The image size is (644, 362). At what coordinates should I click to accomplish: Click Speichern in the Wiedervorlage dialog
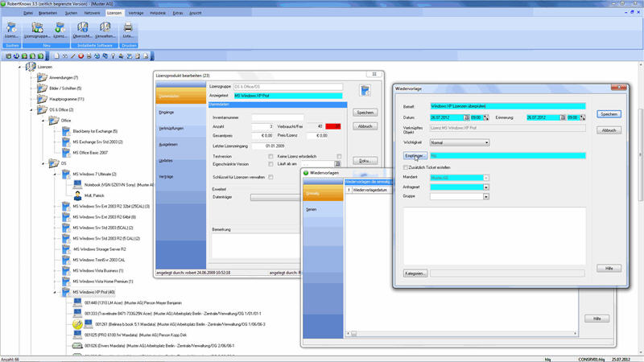pos(609,114)
